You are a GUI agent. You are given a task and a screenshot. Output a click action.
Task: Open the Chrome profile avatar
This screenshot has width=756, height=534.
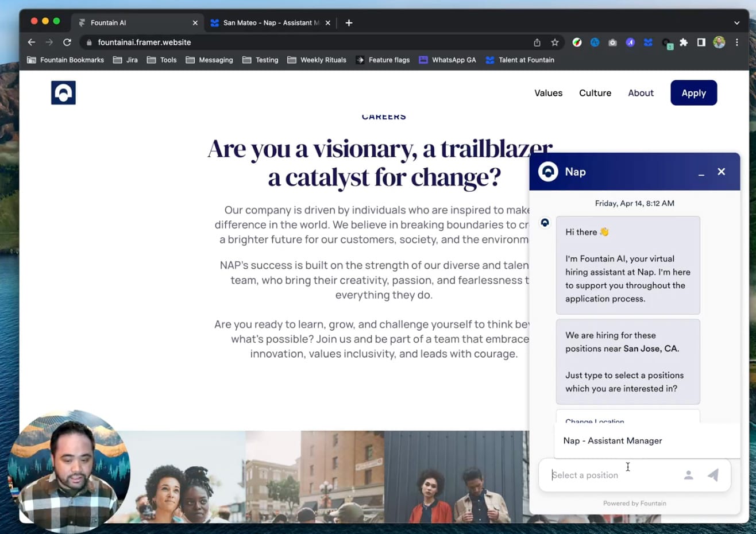click(719, 42)
